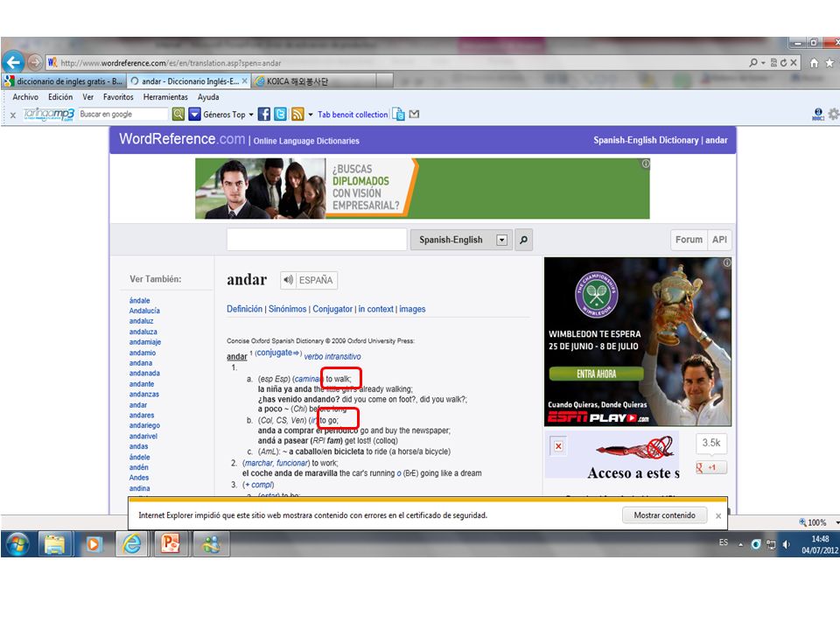Click the blue Géneros Top arrow icon
The height and width of the screenshot is (630, 840).
[194, 114]
